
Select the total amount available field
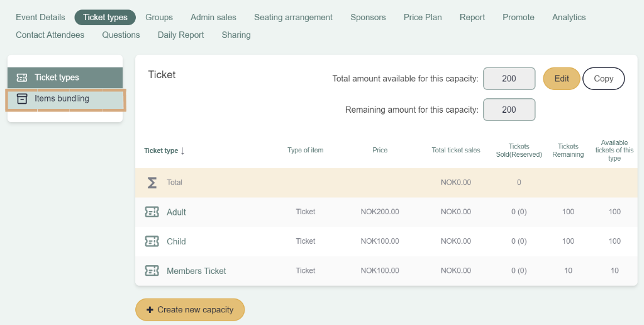tap(509, 79)
